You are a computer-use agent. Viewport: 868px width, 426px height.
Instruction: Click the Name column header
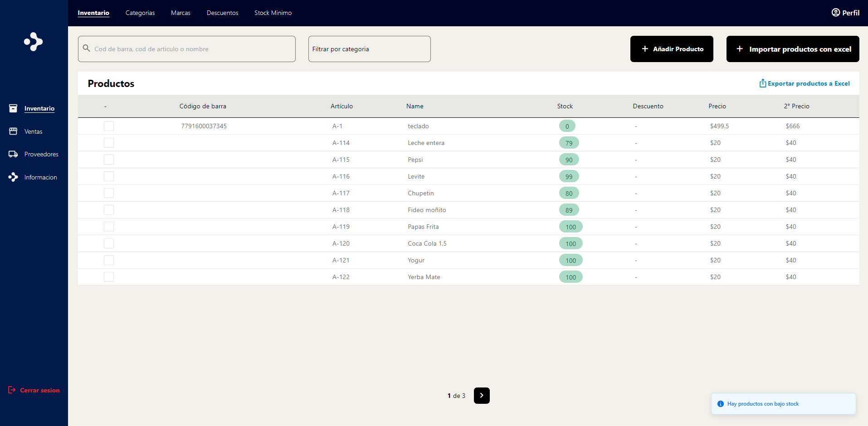click(415, 106)
